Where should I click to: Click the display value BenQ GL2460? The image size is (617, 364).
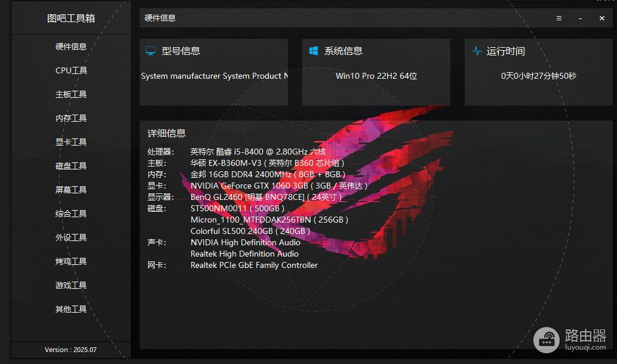pyautogui.click(x=216, y=197)
